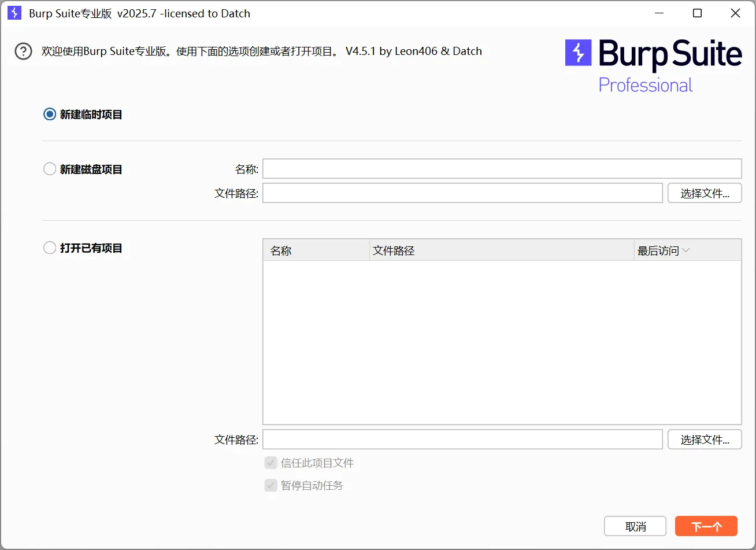The image size is (756, 550).
Task: Close the Burp Suite startup window
Action: point(735,13)
